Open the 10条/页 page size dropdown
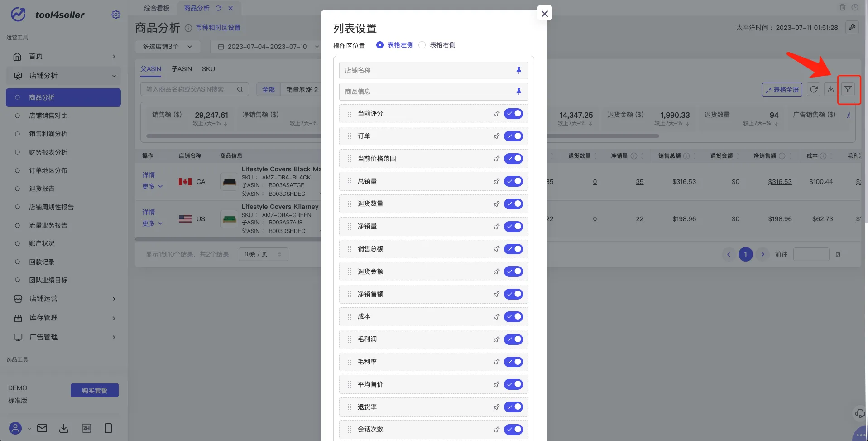 (263, 254)
